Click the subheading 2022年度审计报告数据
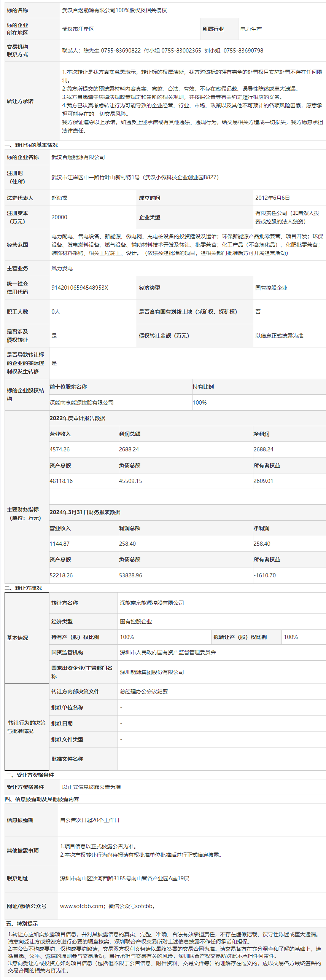Screen dimensions: 326x980 click(x=77, y=418)
